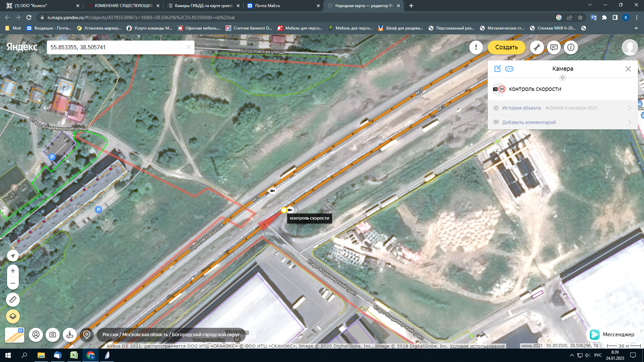
Task: Click the Создать button
Action: pyautogui.click(x=506, y=47)
